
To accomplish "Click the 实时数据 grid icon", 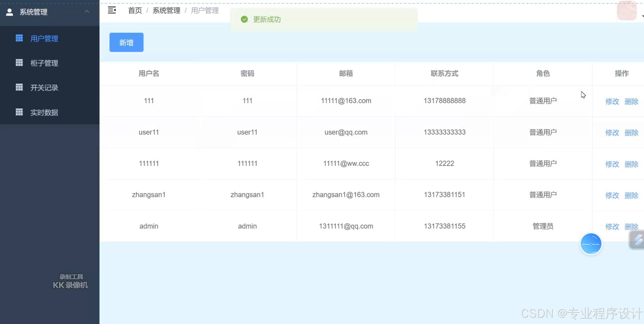I will [19, 112].
